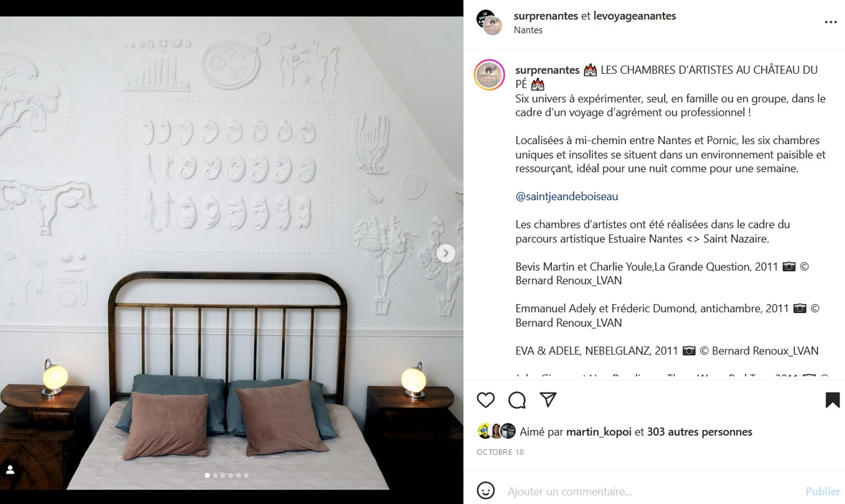Show tagged people icon on photo
This screenshot has height=504, width=845.
pyautogui.click(x=10, y=470)
